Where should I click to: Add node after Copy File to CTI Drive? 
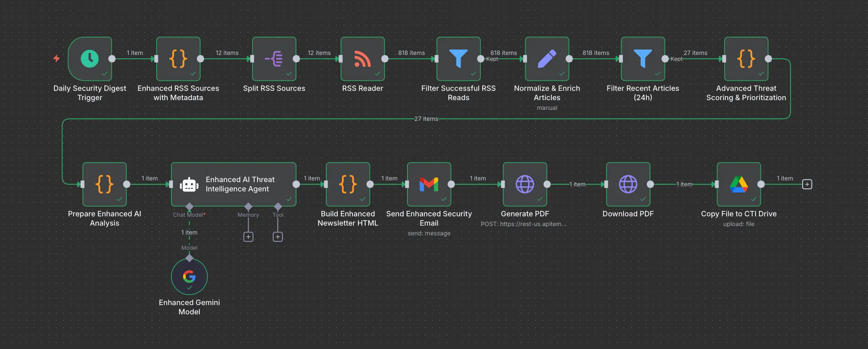coord(807,184)
